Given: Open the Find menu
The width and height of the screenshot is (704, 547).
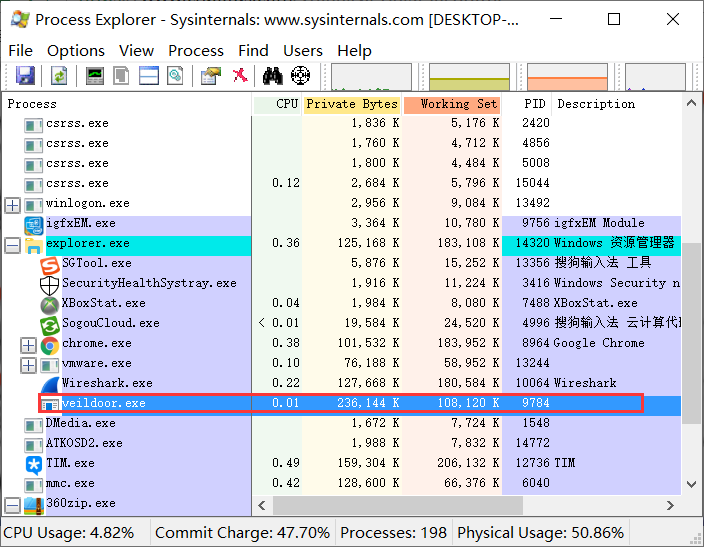Looking at the screenshot, I should (253, 51).
